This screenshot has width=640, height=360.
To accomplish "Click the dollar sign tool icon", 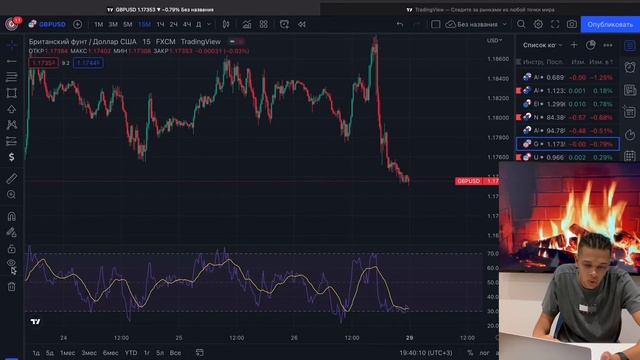I will tap(11, 157).
